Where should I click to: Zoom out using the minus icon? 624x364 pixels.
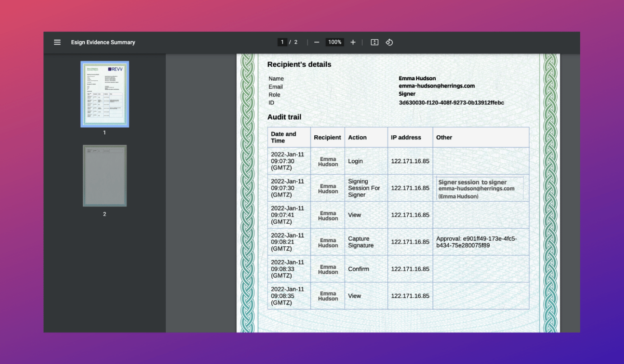coord(317,42)
